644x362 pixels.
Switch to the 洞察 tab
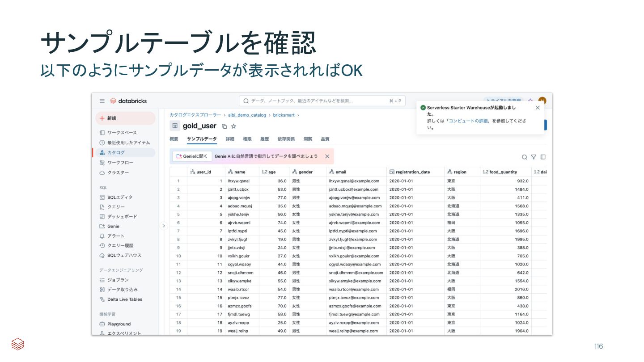point(308,139)
